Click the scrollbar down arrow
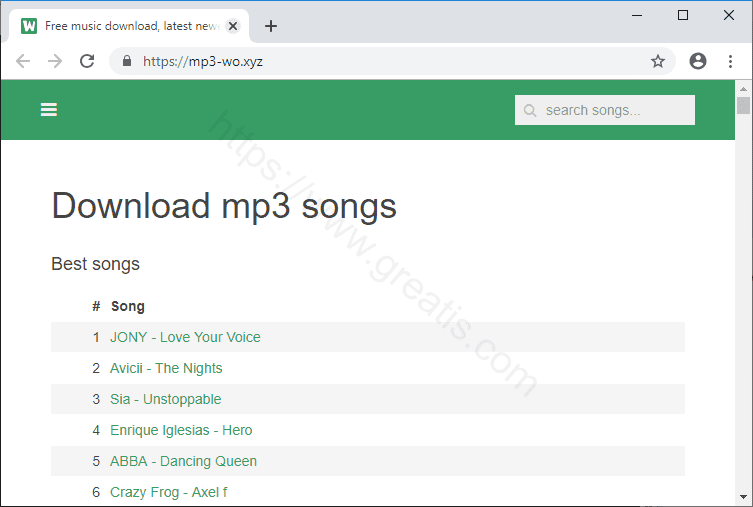 [x=743, y=497]
